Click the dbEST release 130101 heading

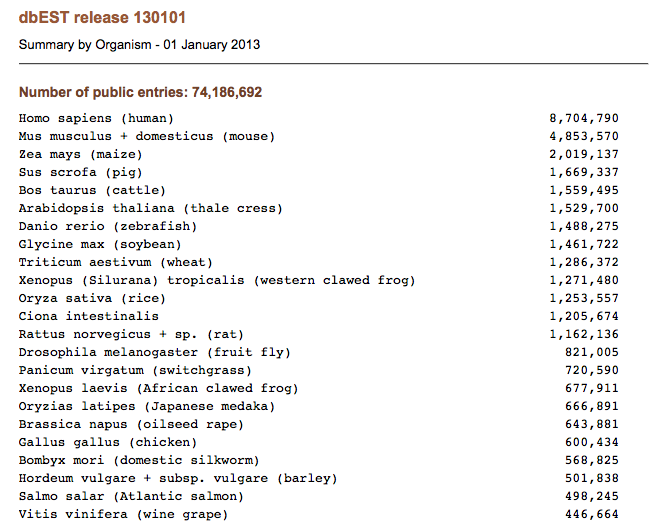pos(102,18)
